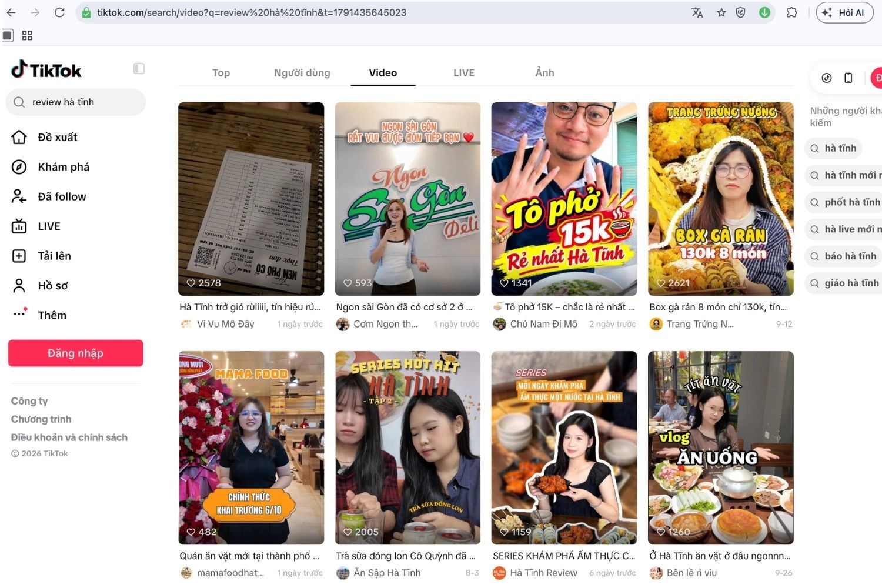Reload the page in browser toolbar

point(59,12)
